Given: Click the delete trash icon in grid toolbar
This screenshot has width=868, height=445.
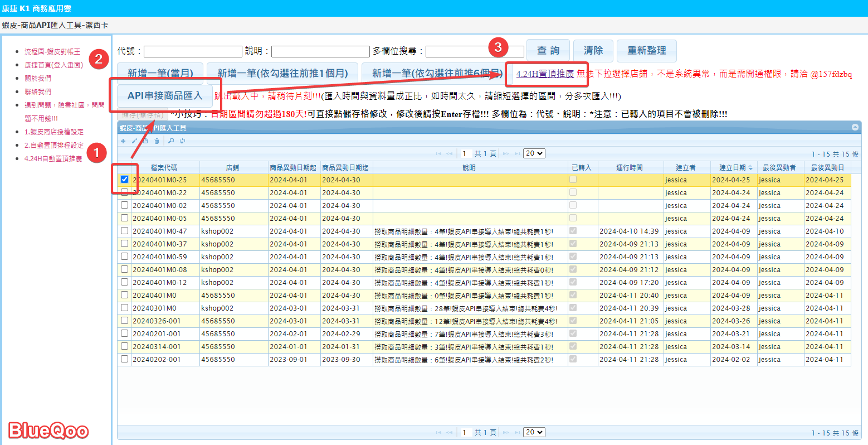Looking at the screenshot, I should (x=157, y=141).
